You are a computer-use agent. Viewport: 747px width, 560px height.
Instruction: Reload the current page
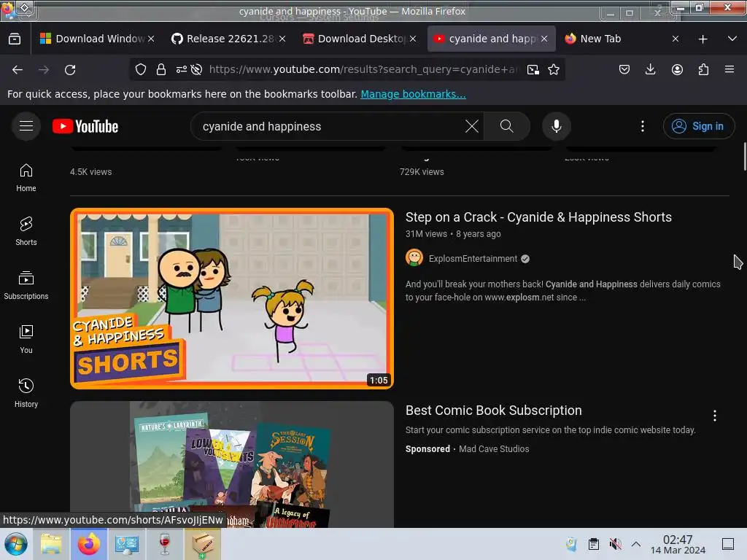point(70,69)
